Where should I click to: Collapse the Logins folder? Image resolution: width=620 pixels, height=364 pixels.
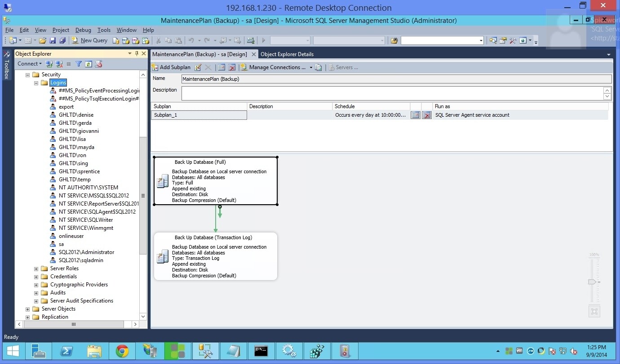tap(36, 83)
